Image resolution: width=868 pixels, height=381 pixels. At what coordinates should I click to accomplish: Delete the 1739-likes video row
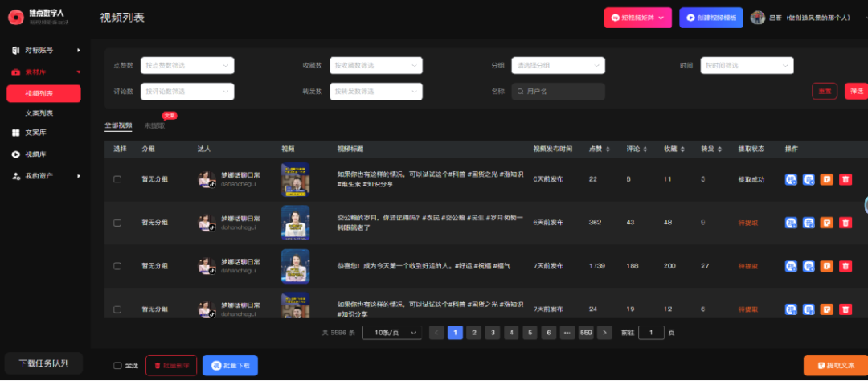845,266
